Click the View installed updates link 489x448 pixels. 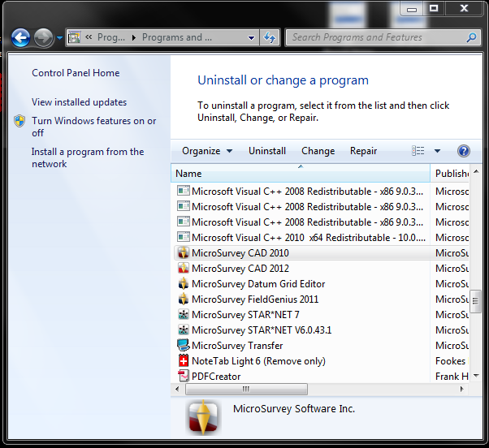[79, 102]
